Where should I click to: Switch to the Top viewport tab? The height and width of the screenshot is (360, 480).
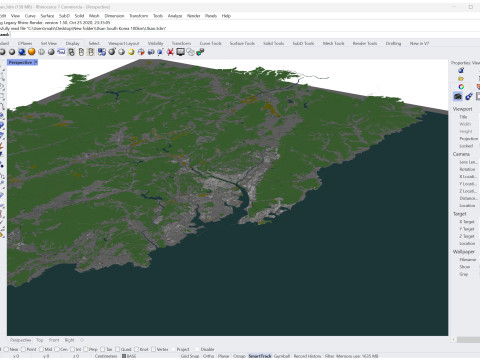tap(40, 340)
